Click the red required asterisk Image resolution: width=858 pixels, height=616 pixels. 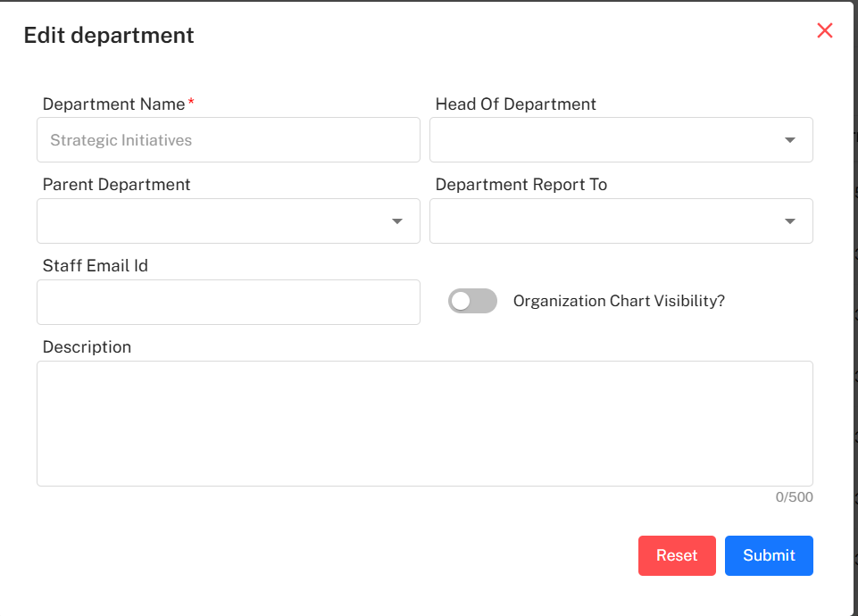[x=191, y=103]
